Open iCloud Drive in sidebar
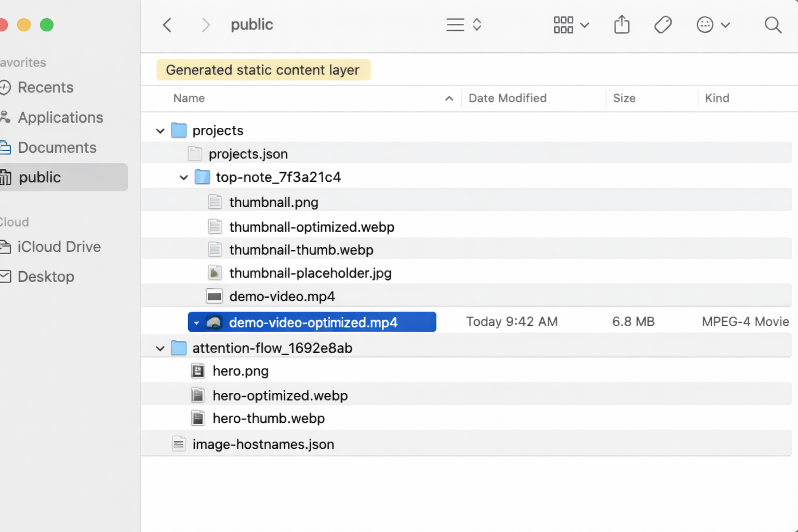The image size is (798, 532). [59, 247]
